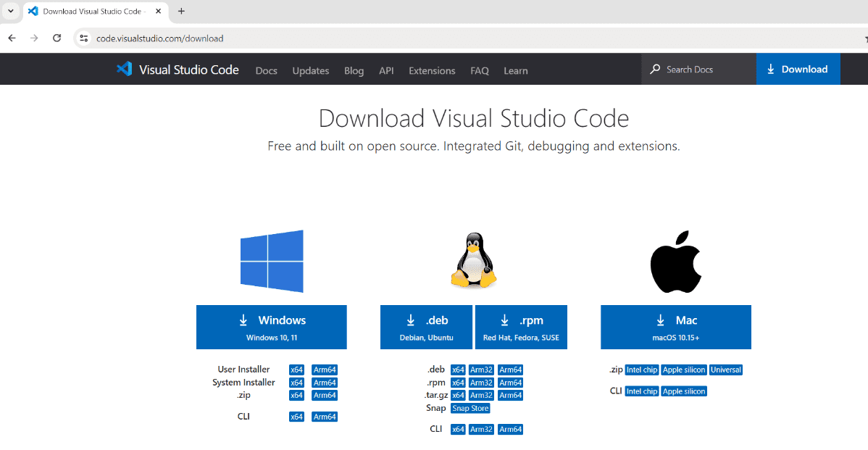Open the Snap Store link

pos(470,409)
